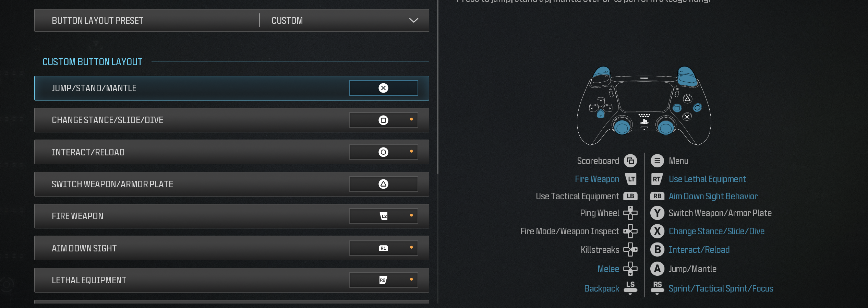Click the R1 binding icon for Aim Down Sight
868x308 pixels.
click(x=383, y=248)
